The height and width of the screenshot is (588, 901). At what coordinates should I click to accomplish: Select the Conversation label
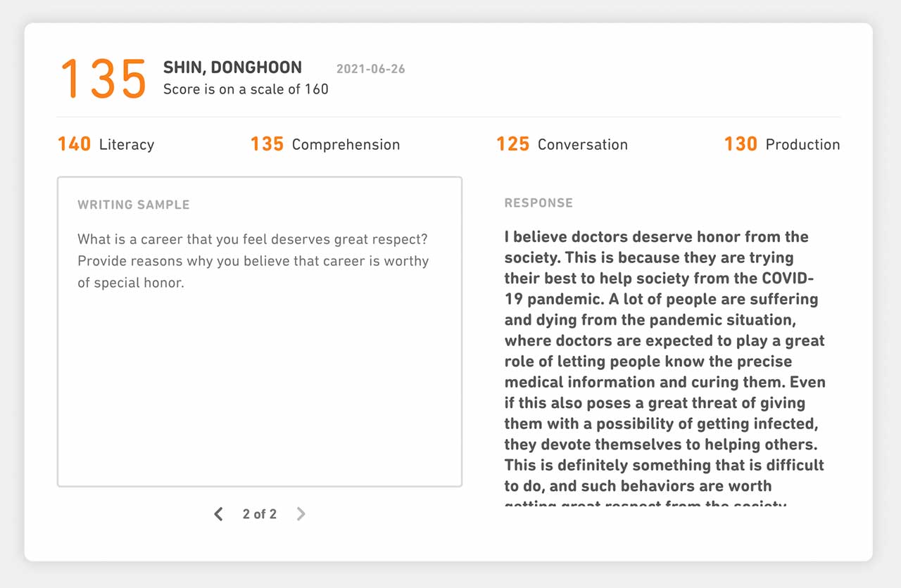coord(582,145)
